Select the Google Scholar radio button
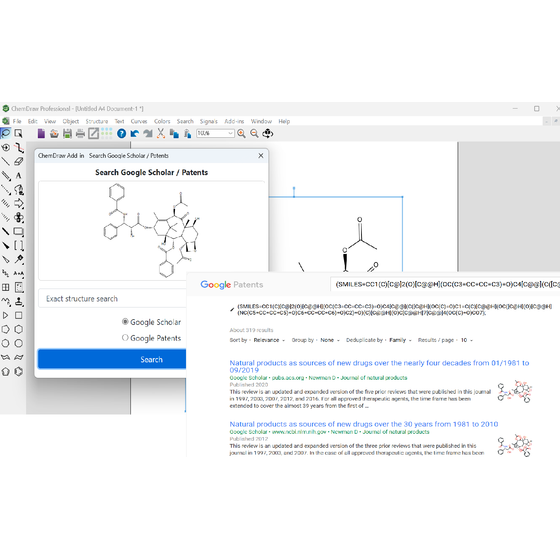 click(125, 321)
